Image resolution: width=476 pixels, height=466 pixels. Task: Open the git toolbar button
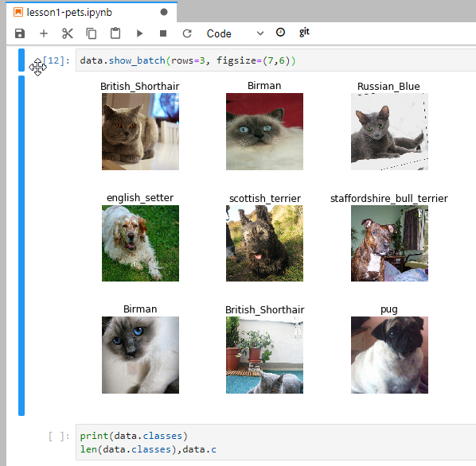pos(304,32)
